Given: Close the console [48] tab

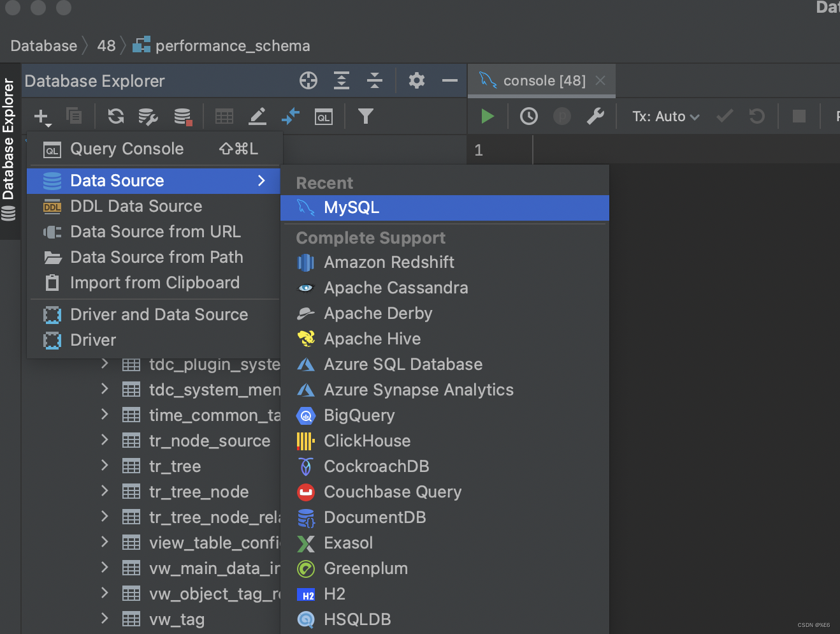Looking at the screenshot, I should (x=600, y=80).
